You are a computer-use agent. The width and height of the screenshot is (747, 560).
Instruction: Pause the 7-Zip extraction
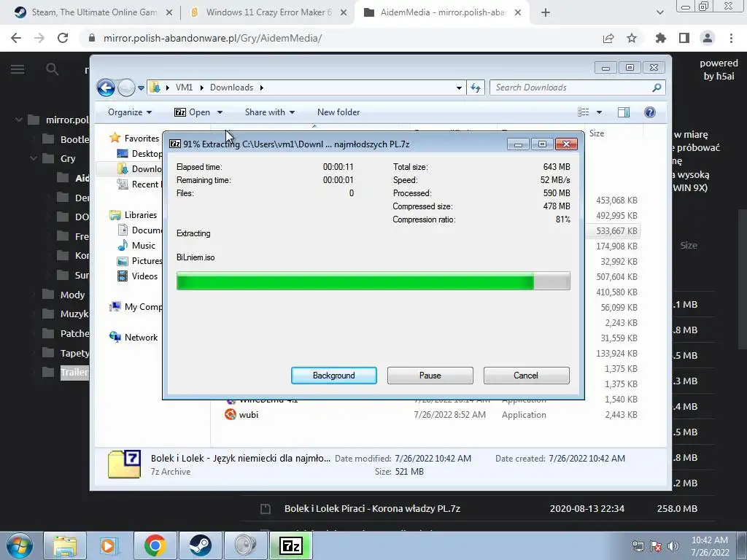pyautogui.click(x=430, y=376)
